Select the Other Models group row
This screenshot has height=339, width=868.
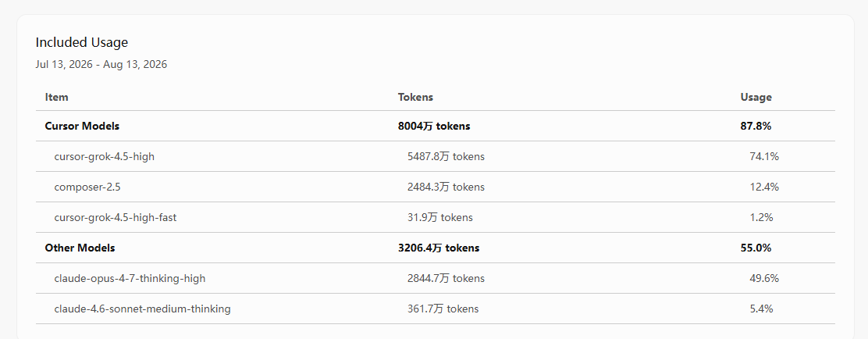pos(435,248)
